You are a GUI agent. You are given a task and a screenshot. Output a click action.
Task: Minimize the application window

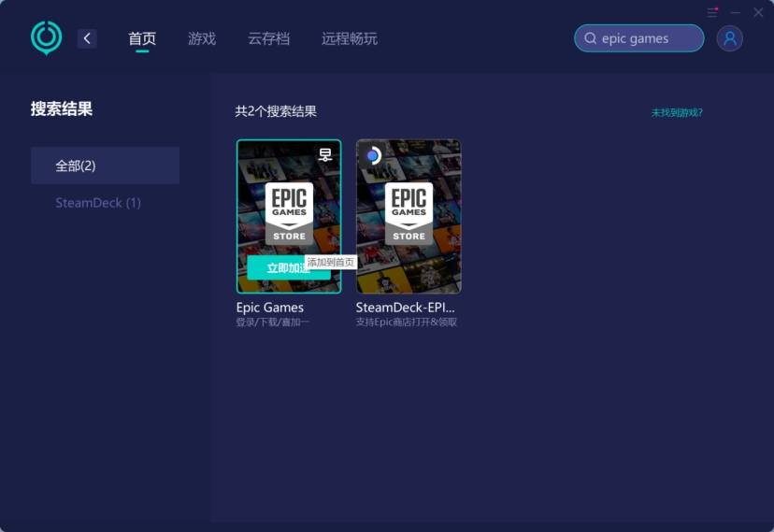point(736,12)
